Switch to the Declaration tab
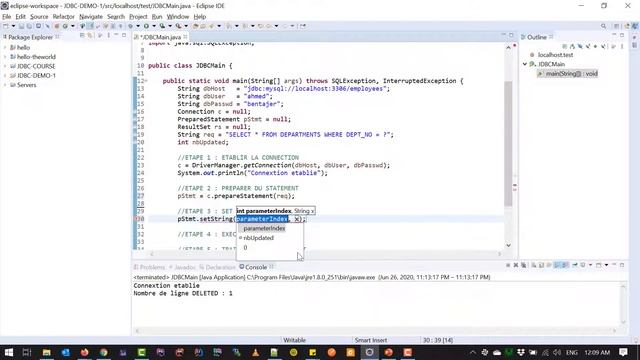 click(x=218, y=267)
